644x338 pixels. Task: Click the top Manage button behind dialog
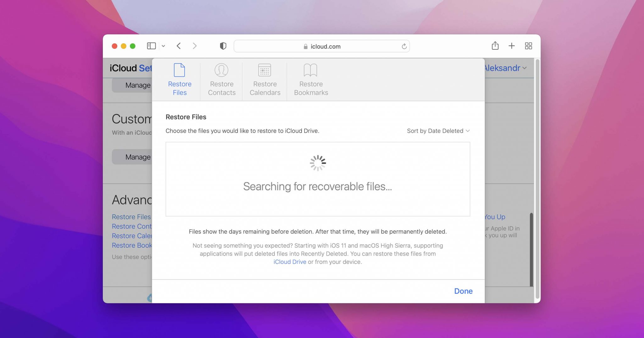132,85
